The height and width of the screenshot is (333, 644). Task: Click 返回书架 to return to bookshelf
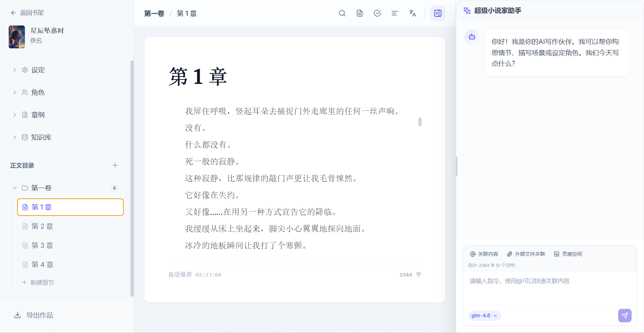tap(29, 12)
